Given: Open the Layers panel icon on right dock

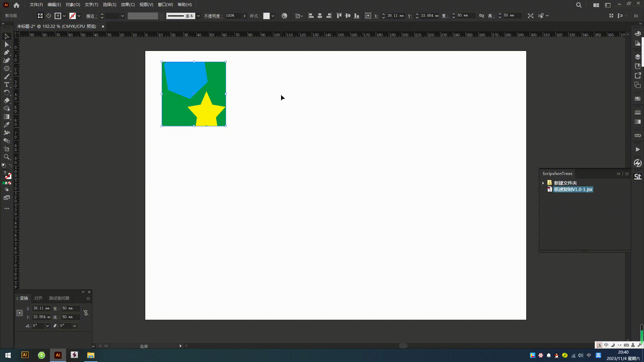Looking at the screenshot, I should point(638,57).
